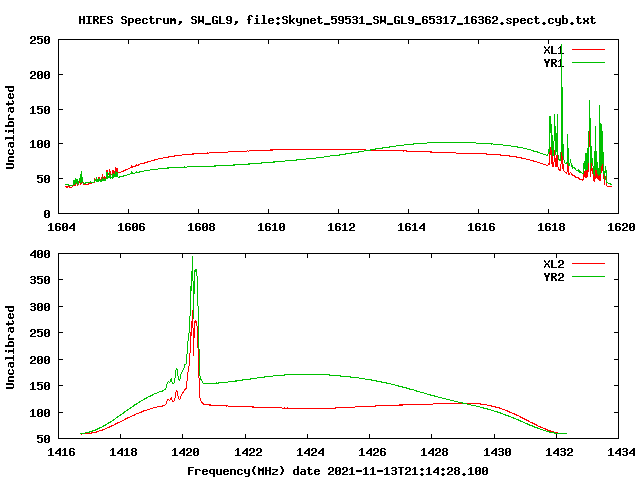Screen dimensions: 640x480
Task: Click the 1418 tick label
Action: point(123,452)
